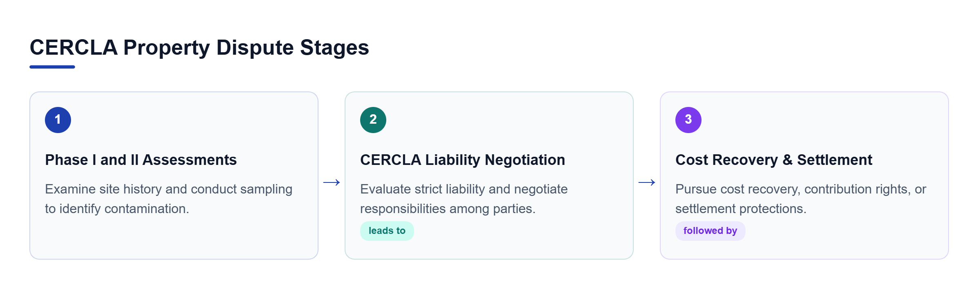Click 'settlement protections.' text line
Viewport: 980px width, 289px height.
pos(741,209)
